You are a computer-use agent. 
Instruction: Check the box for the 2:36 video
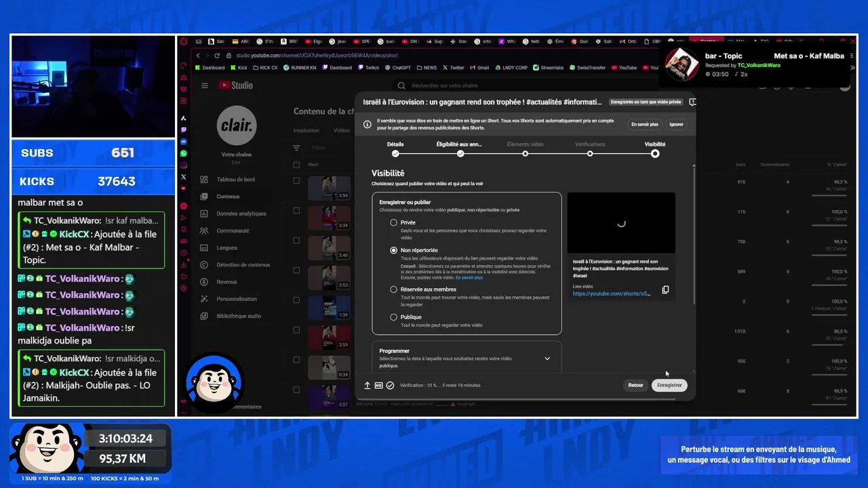(x=296, y=210)
